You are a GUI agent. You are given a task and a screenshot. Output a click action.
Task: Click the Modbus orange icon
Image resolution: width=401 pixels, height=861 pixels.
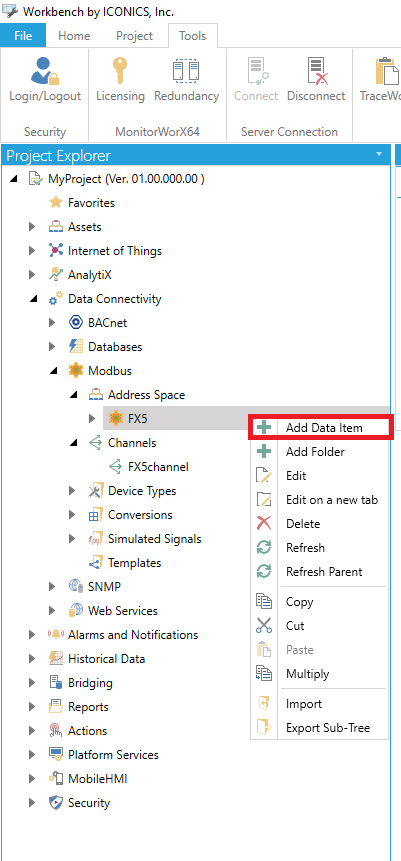76,371
